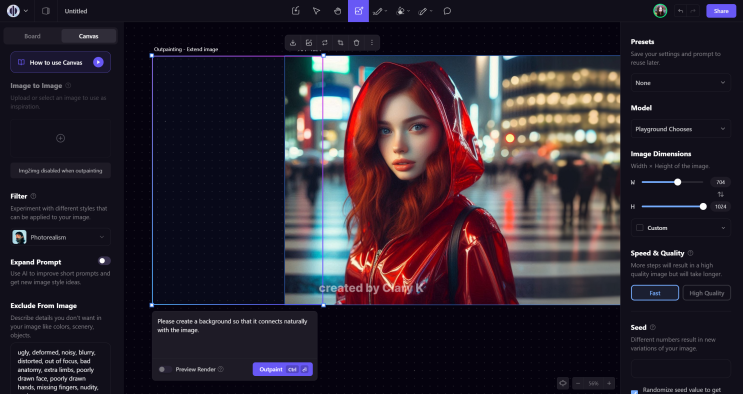Show Filter info tooltip
743x394 pixels.
click(33, 196)
